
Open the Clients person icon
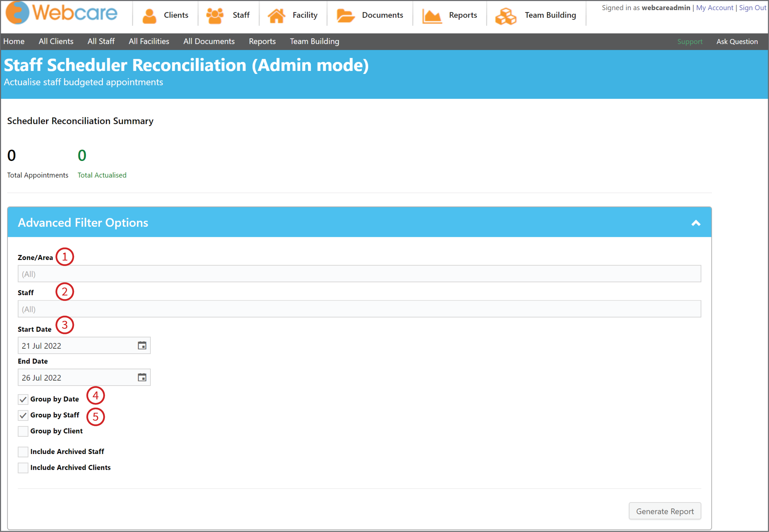[149, 16]
